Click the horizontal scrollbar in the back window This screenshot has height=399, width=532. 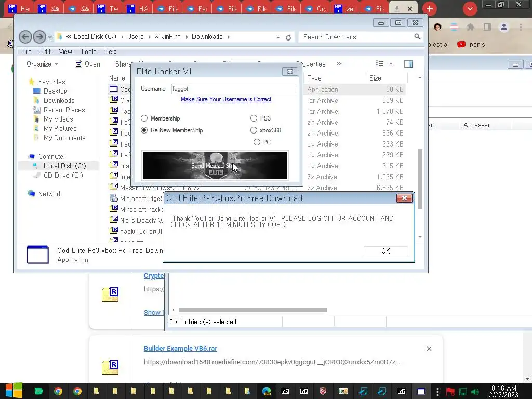pos(252,310)
